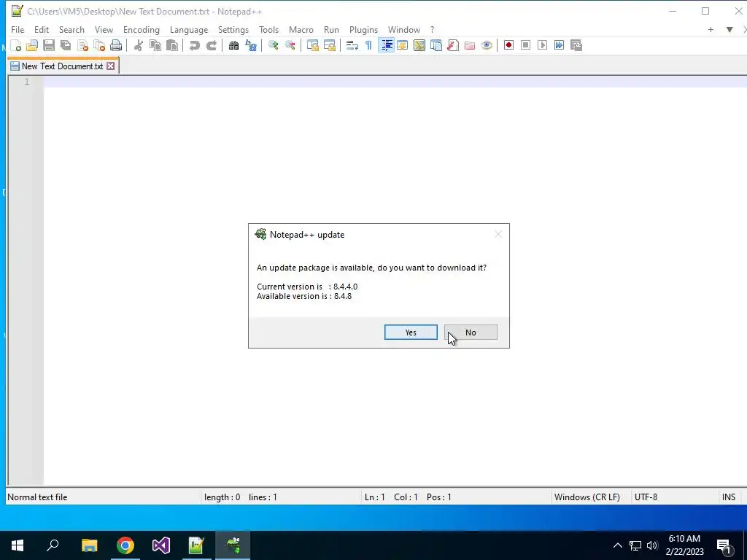
Task: Click the Cut scissors icon
Action: tap(138, 45)
